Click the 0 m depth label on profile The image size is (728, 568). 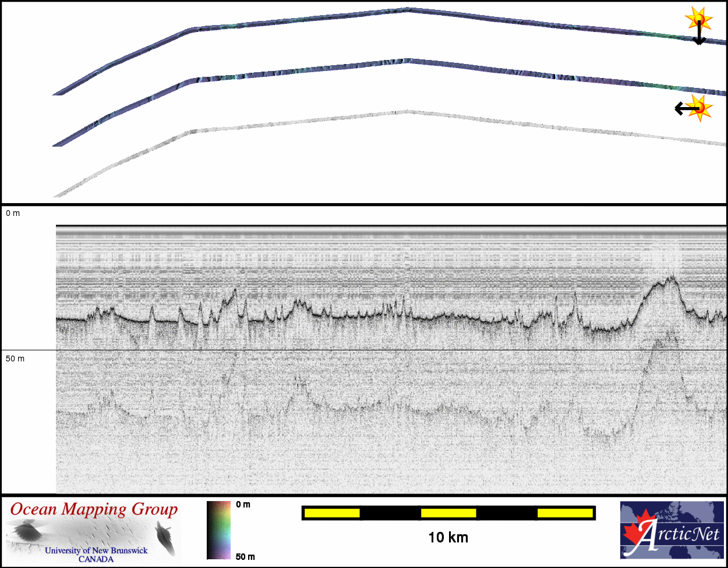pos(13,214)
